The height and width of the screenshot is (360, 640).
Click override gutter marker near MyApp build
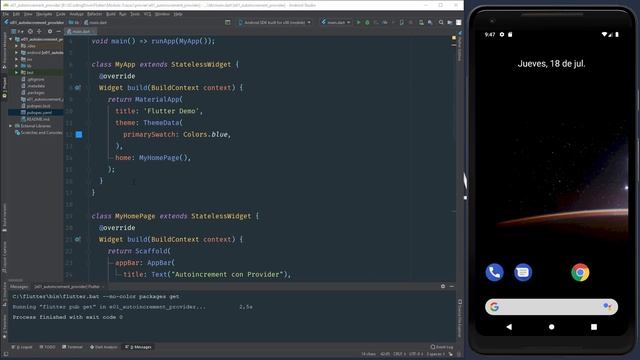(x=78, y=88)
